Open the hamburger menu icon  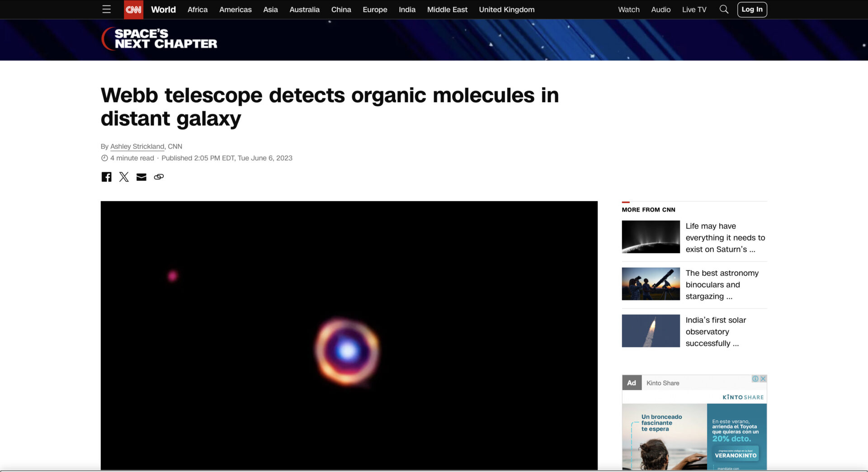click(x=106, y=9)
